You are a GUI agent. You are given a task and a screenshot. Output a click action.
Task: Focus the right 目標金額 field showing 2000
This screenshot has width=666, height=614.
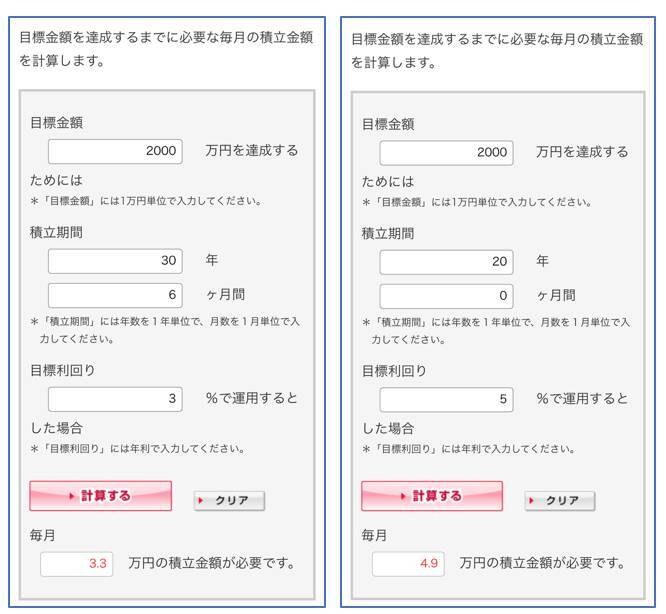pos(446,152)
